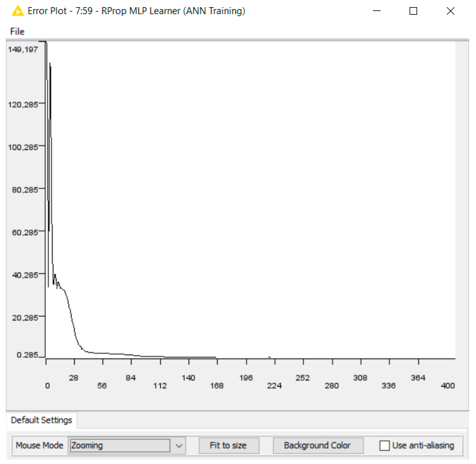Click the Use anti-aliasing label text
476x464 pixels.
423,446
